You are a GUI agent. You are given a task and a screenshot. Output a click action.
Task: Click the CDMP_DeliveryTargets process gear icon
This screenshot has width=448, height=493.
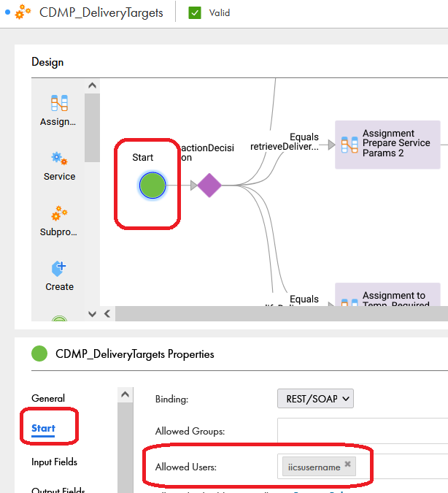pos(23,12)
